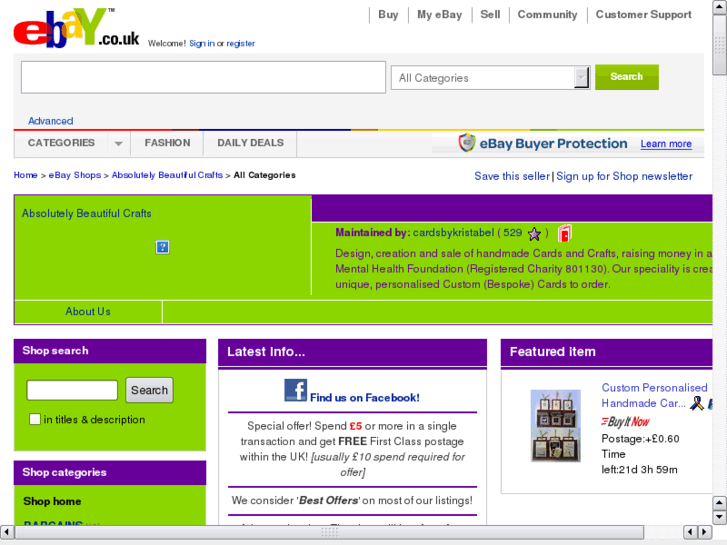
Task: Click the eBay Shops breadcrumb link
Action: [x=75, y=175]
